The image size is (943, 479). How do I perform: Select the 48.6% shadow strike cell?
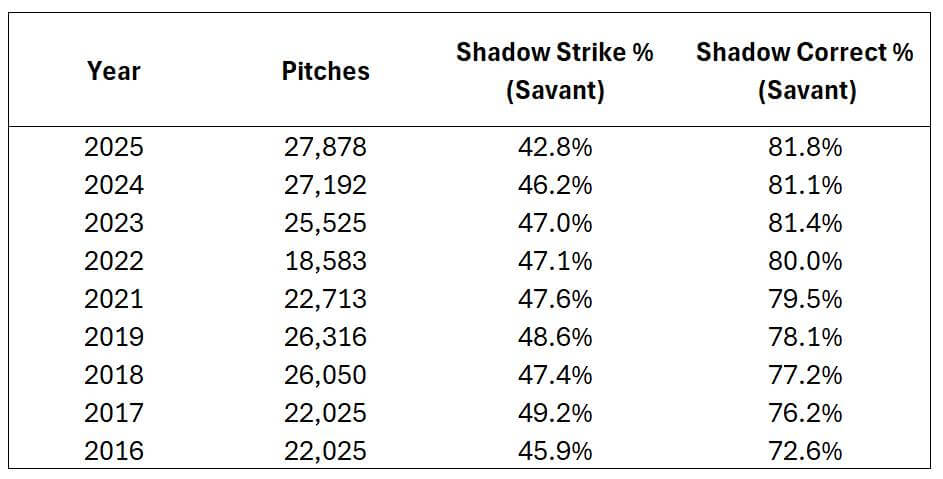(554, 337)
